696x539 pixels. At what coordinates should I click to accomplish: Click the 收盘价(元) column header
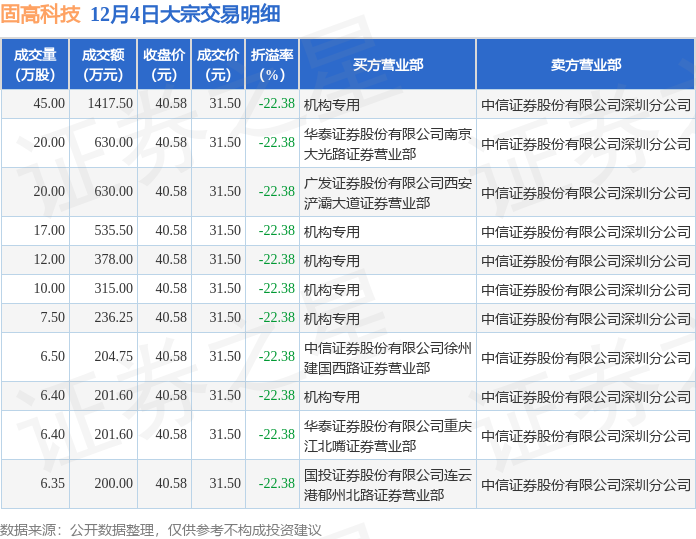(x=164, y=64)
